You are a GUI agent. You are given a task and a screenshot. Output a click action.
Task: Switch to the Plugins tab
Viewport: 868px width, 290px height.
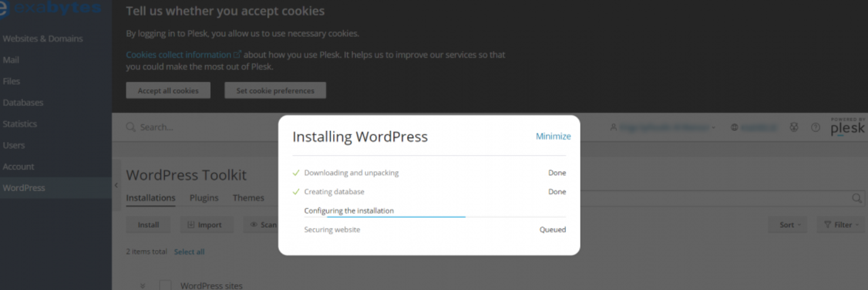(x=204, y=198)
